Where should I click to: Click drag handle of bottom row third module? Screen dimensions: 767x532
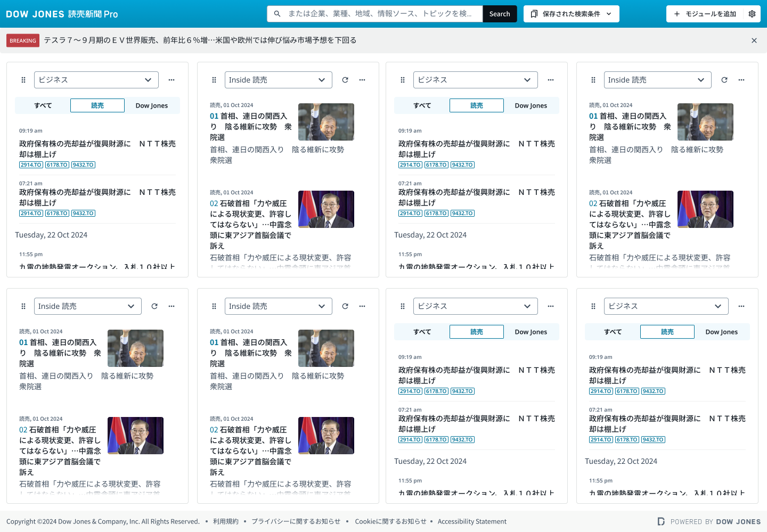(403, 306)
